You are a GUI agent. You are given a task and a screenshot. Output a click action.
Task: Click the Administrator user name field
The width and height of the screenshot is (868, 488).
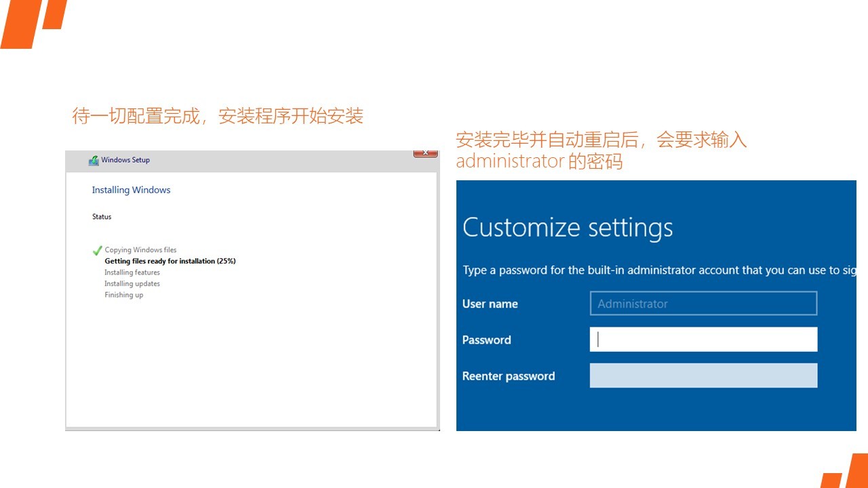pos(703,304)
